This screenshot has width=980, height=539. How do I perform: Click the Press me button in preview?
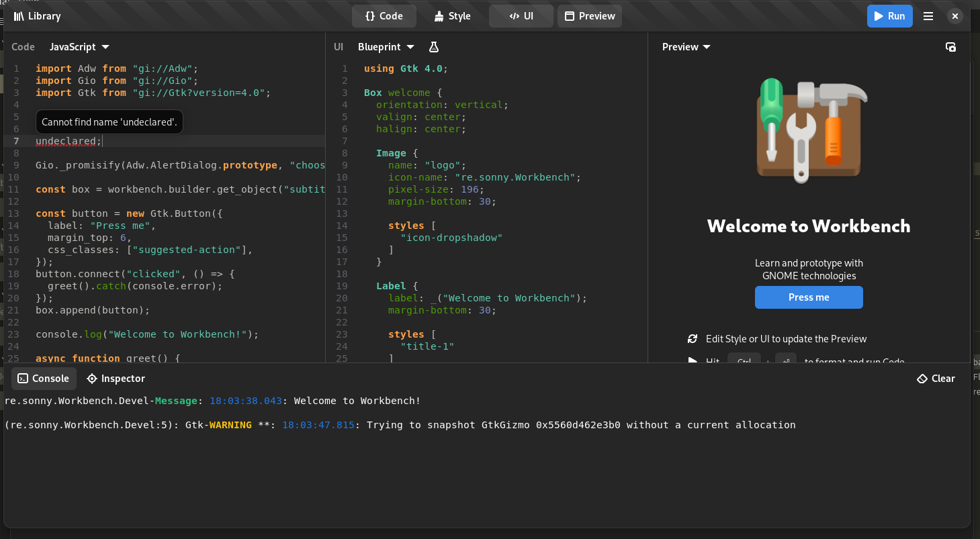[x=809, y=297]
